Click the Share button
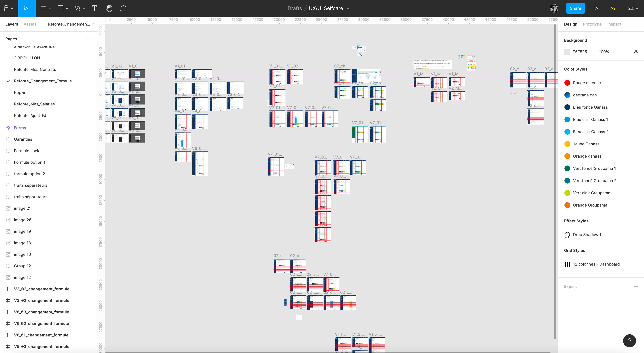Image resolution: width=644 pixels, height=353 pixels. coord(575,8)
